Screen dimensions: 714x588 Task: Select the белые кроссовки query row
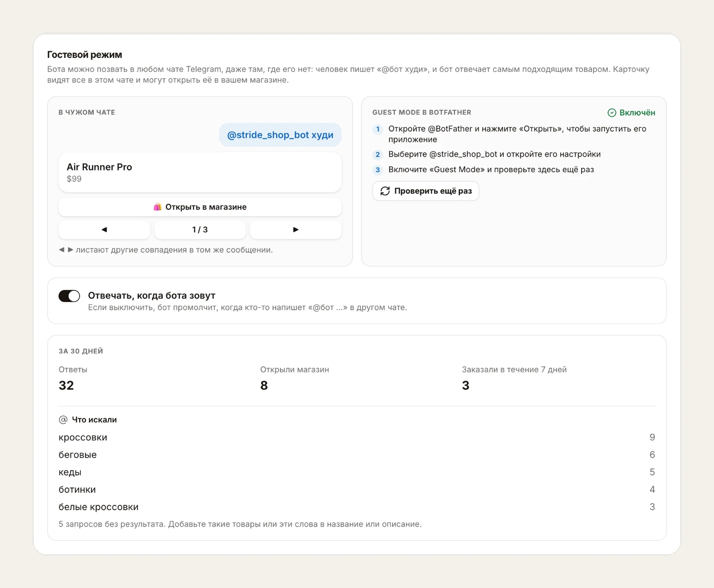[357, 507]
